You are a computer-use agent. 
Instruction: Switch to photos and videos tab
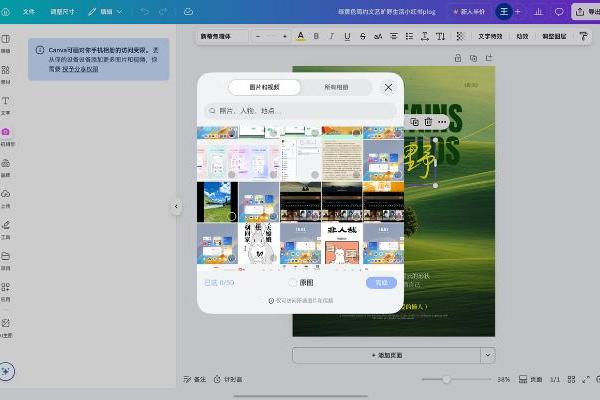[x=264, y=87]
